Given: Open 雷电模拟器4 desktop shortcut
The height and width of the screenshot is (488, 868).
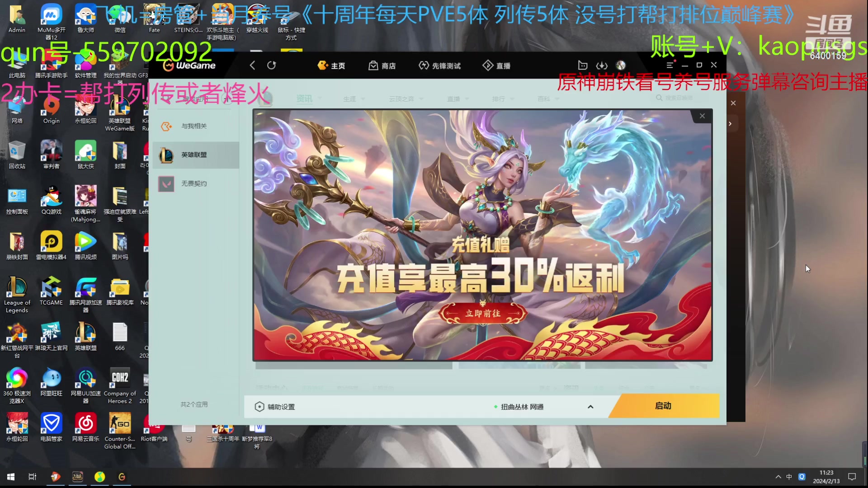Looking at the screenshot, I should pos(51,246).
